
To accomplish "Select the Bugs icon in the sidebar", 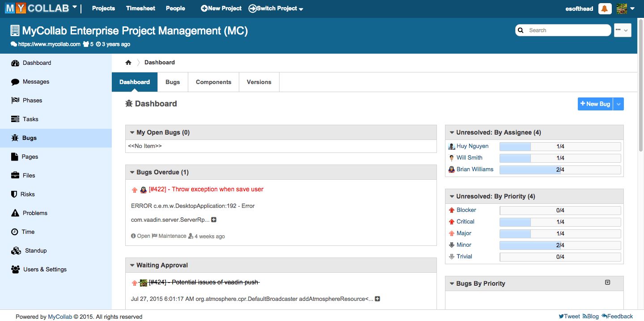I will click(x=16, y=138).
